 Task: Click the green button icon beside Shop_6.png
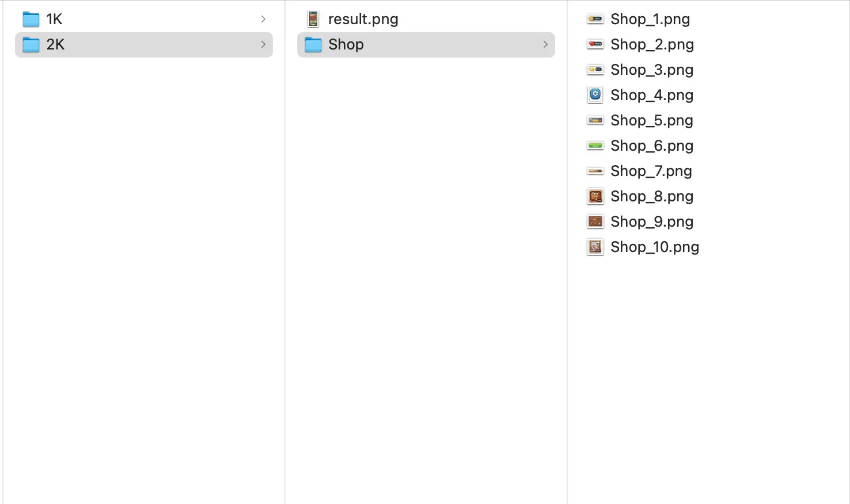[x=595, y=146]
